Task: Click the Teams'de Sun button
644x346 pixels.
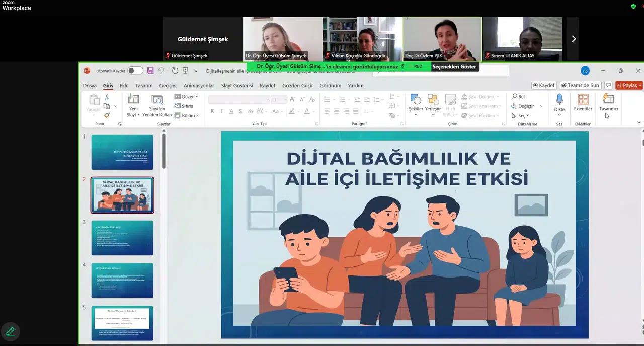Action: tap(581, 85)
